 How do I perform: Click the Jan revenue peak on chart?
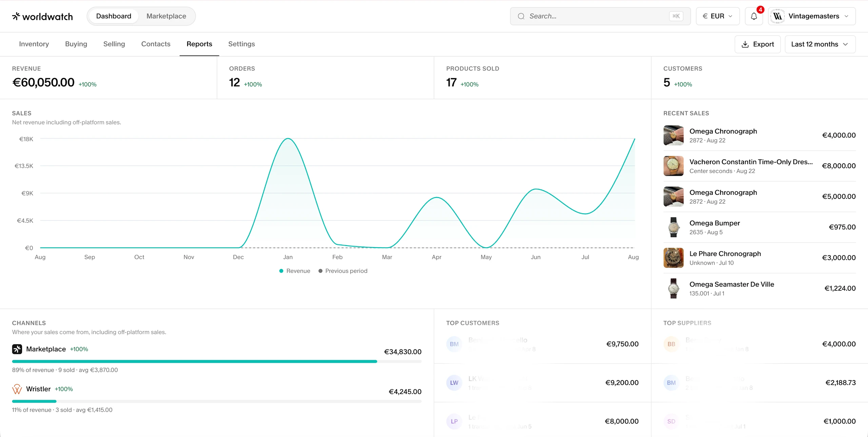point(288,139)
